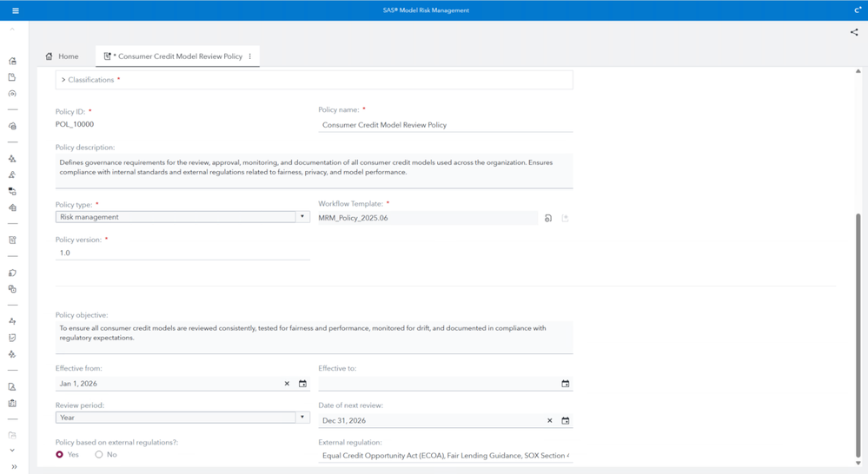The width and height of the screenshot is (868, 474).
Task: Click the share icon below the header
Action: [854, 32]
